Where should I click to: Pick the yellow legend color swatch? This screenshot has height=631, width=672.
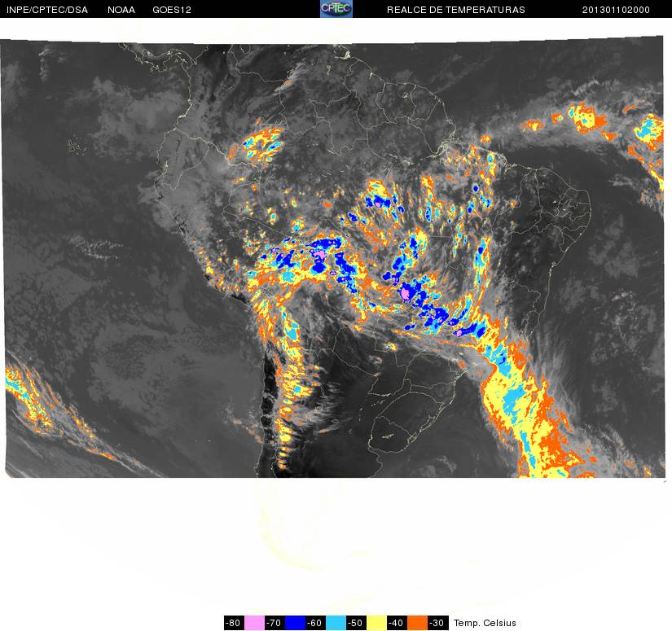(x=376, y=623)
